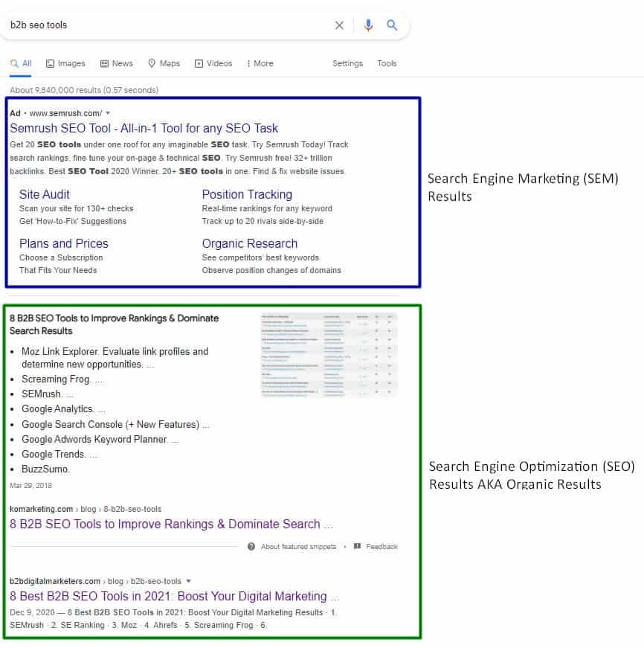Click the komarketing.com breadcrumb URL
The height and width of the screenshot is (648, 644).
pos(86,509)
